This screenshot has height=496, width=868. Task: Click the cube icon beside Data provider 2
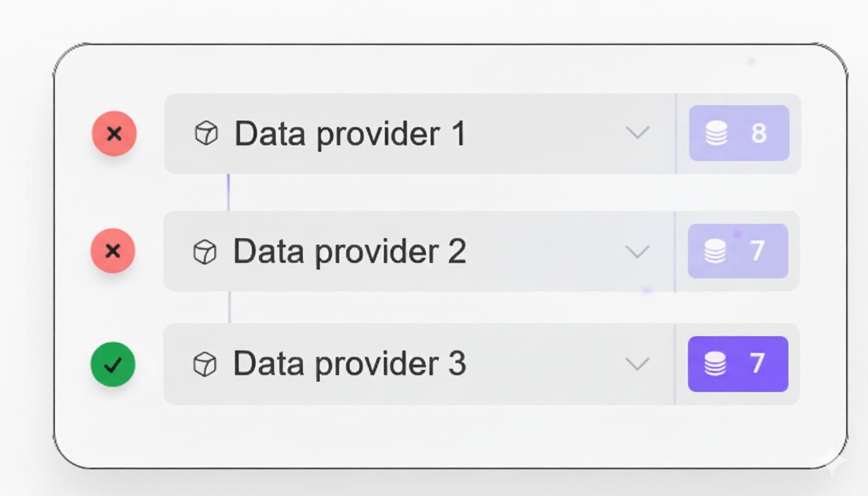tap(205, 252)
